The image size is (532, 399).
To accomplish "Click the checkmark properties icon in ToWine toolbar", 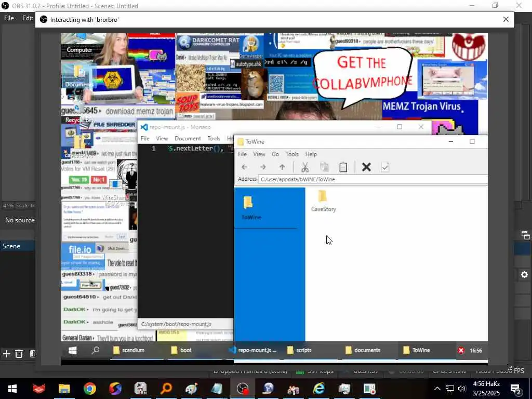I will point(385,167).
